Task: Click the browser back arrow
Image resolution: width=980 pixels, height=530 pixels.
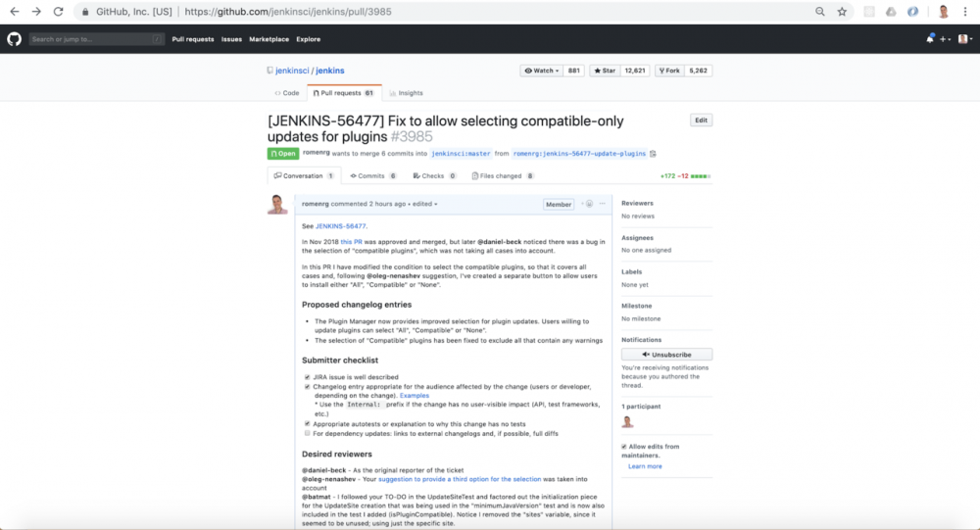Action: click(15, 11)
